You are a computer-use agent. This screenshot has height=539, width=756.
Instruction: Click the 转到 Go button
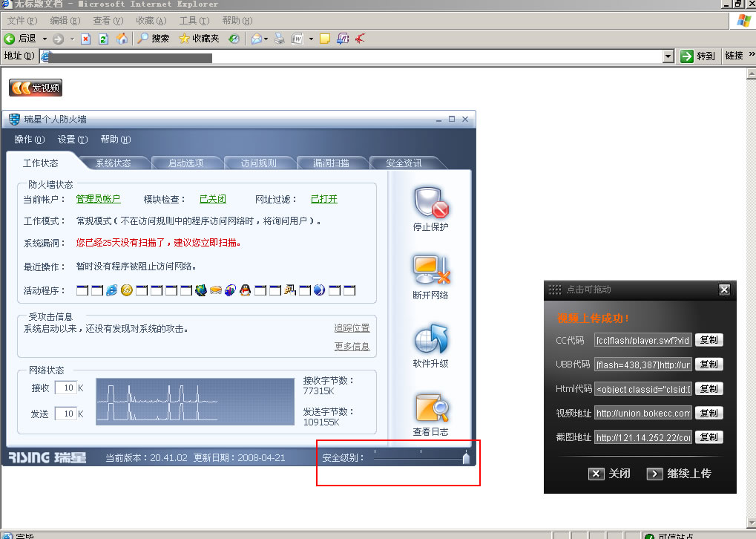click(x=697, y=56)
